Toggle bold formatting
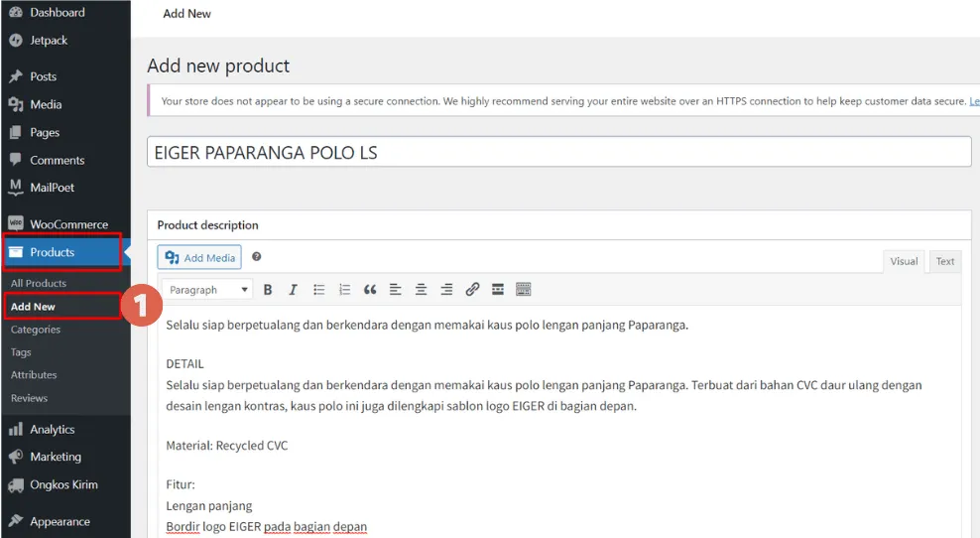The image size is (980, 538). [x=268, y=290]
